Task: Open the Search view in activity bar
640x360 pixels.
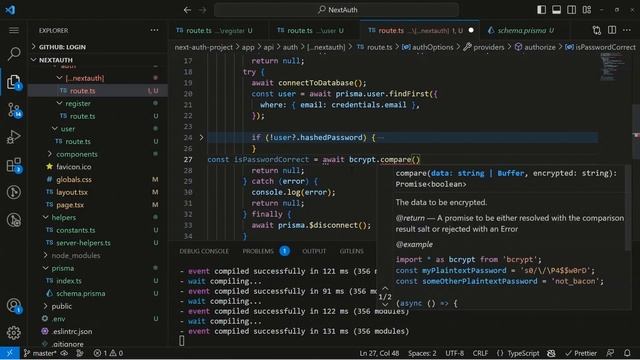Action: 14,53
